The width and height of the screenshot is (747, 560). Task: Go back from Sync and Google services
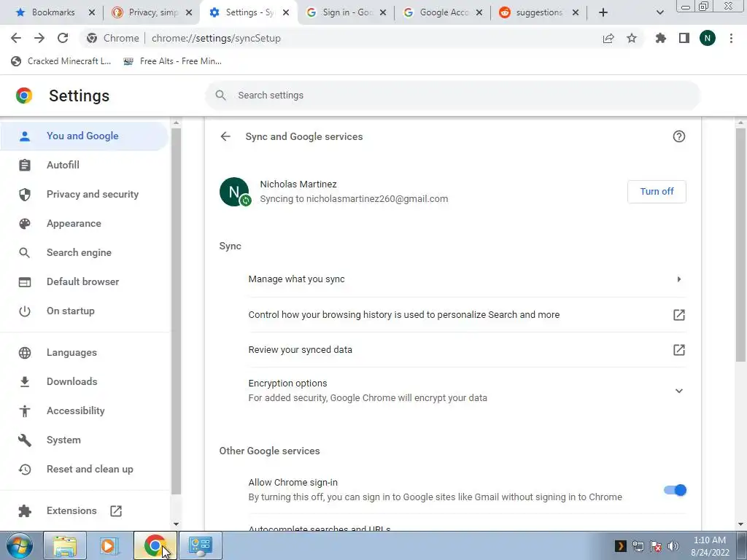(x=225, y=136)
